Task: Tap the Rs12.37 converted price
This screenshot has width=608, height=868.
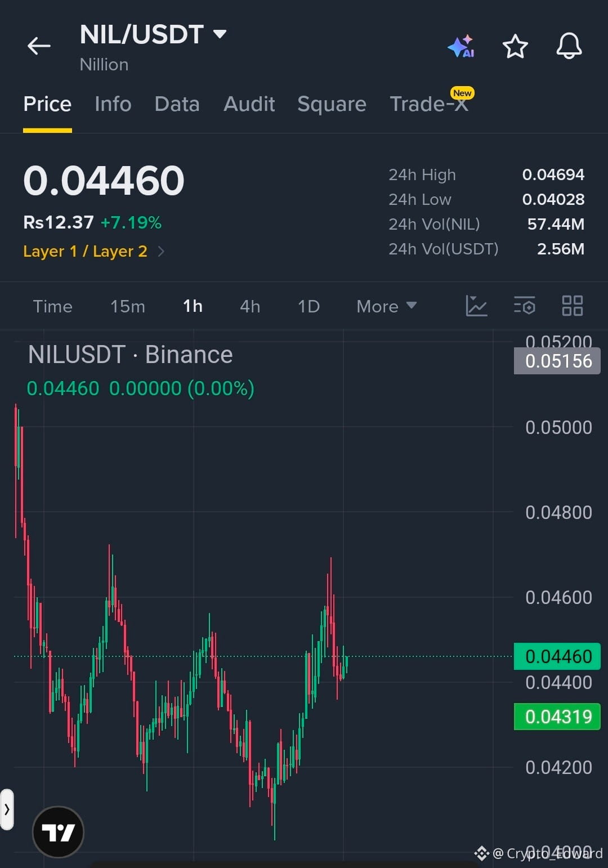Action: click(x=59, y=222)
